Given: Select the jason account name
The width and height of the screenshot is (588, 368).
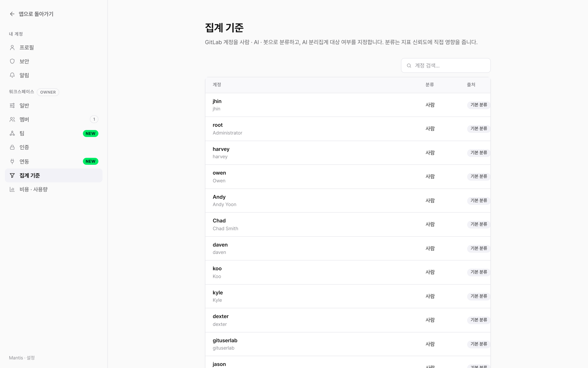Looking at the screenshot, I should [219, 364].
